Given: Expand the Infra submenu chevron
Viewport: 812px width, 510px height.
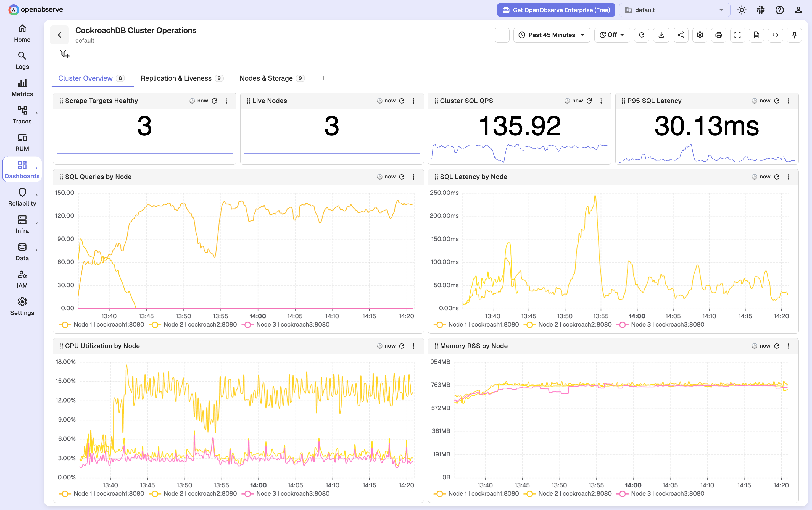Looking at the screenshot, I should click(36, 223).
